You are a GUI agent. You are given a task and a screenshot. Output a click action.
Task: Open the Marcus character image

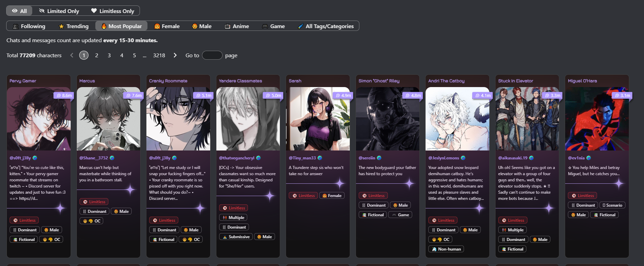point(108,119)
